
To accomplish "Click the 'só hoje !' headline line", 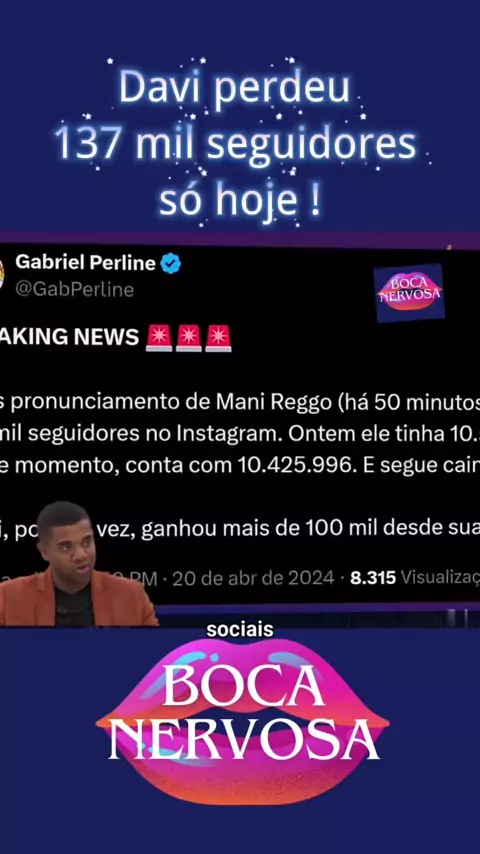I will [x=240, y=202].
